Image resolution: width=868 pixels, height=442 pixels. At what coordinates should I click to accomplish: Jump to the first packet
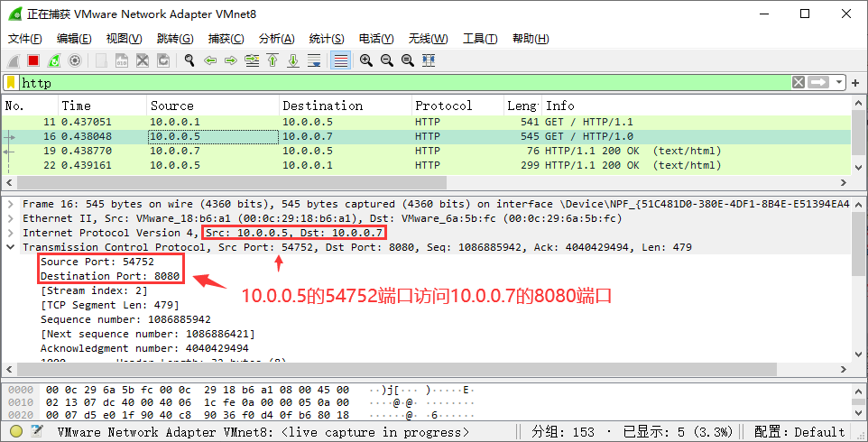[x=272, y=60]
